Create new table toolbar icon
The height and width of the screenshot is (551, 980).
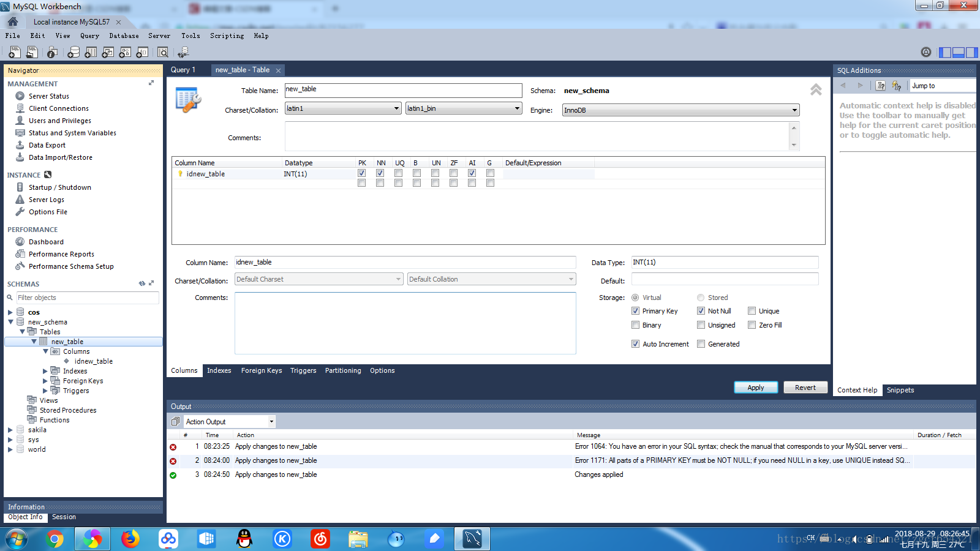pyautogui.click(x=91, y=52)
